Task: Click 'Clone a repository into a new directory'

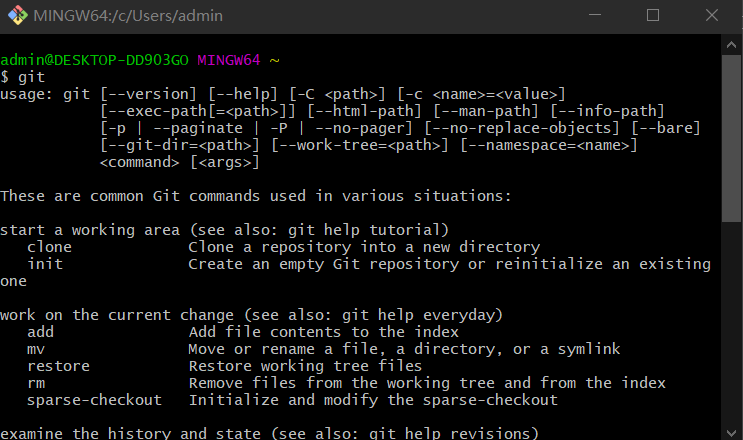Action: click(x=364, y=247)
